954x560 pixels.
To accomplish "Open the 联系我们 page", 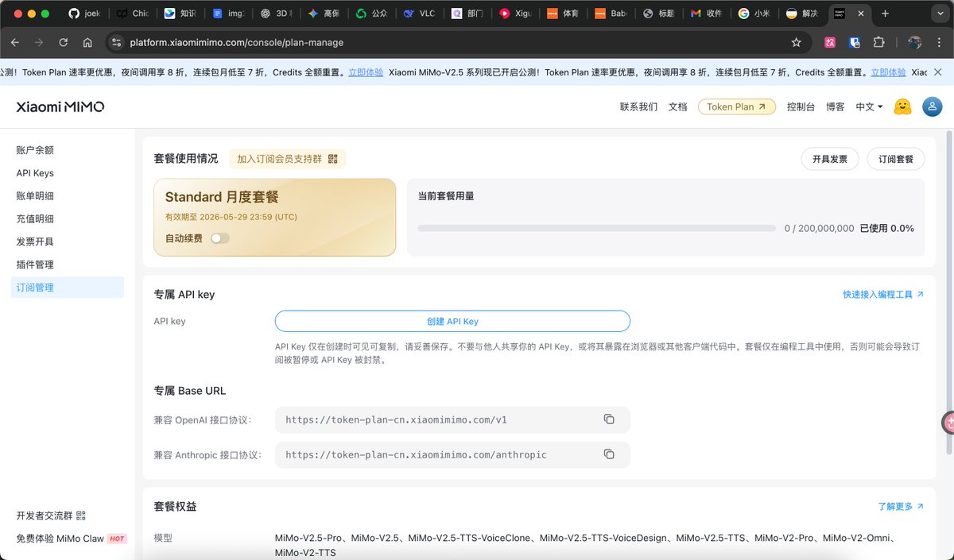I will (638, 106).
